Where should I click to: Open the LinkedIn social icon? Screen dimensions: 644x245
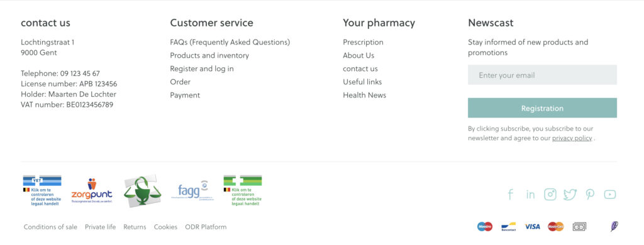[x=530, y=195]
